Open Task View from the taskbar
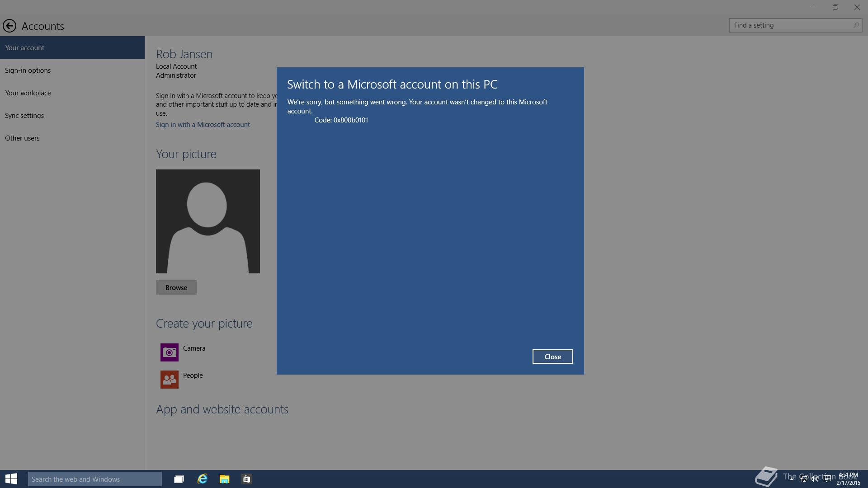 [179, 479]
